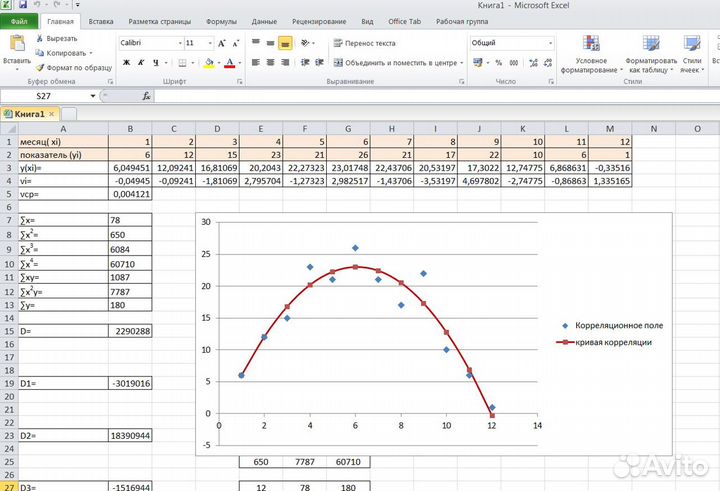Open the Office Tab ribbon tab
The height and width of the screenshot is (491, 720).
pyautogui.click(x=404, y=21)
